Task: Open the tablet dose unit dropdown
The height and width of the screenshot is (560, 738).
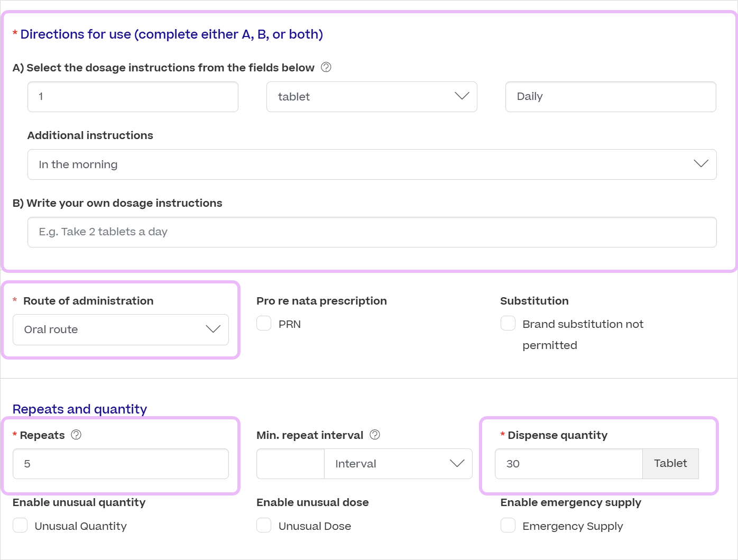Action: pos(372,97)
